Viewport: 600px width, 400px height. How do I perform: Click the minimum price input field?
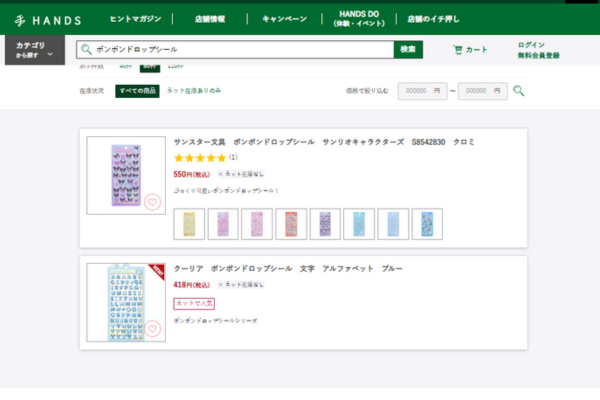(421, 91)
